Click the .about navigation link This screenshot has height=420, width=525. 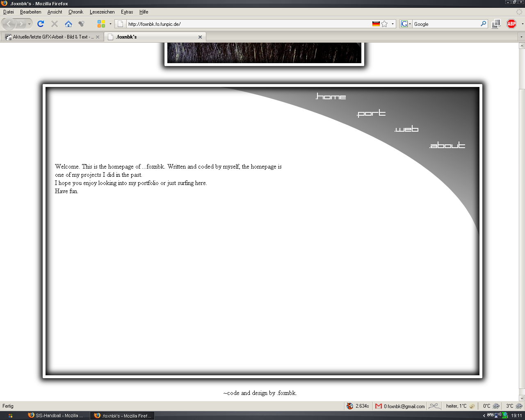[447, 145]
